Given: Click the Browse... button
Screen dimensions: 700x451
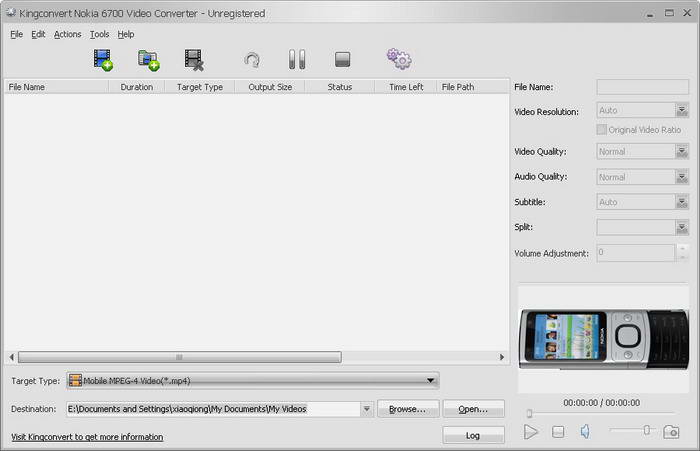Looking at the screenshot, I should coord(408,409).
